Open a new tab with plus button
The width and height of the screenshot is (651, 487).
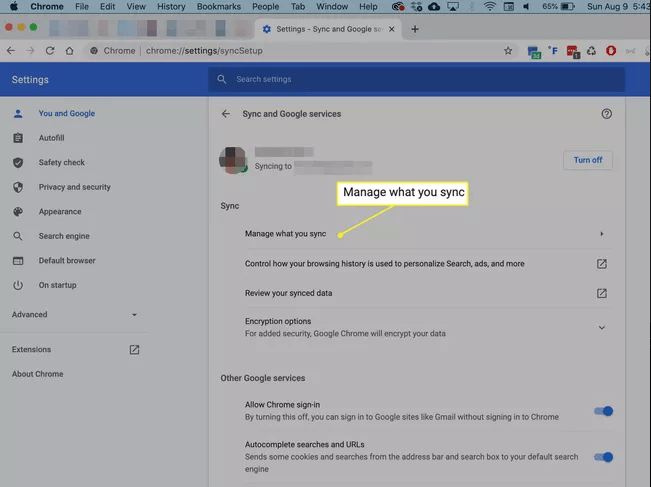[414, 29]
